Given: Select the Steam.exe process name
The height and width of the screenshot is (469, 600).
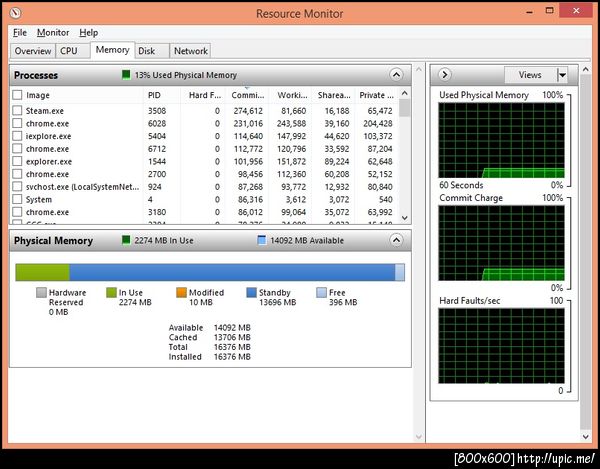Looking at the screenshot, I should click(x=45, y=111).
